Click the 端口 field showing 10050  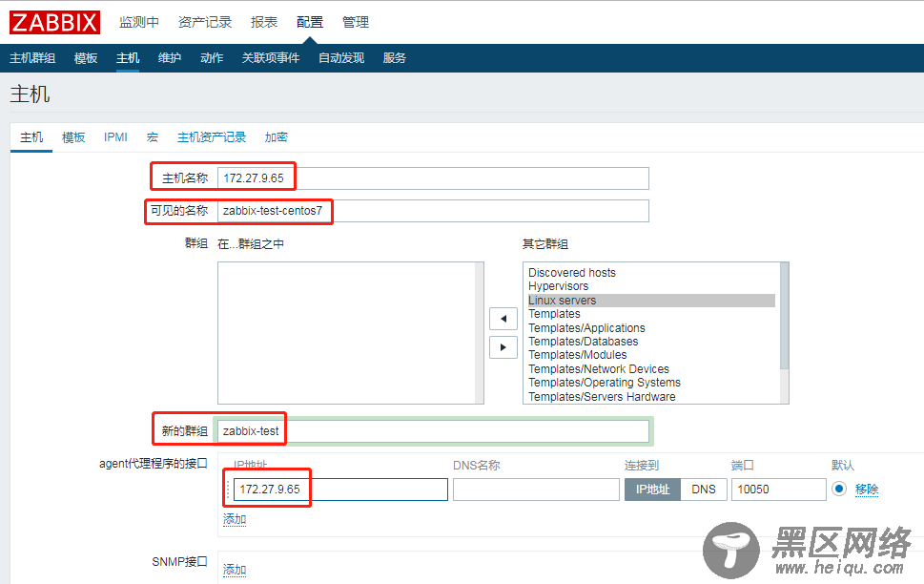coord(778,490)
